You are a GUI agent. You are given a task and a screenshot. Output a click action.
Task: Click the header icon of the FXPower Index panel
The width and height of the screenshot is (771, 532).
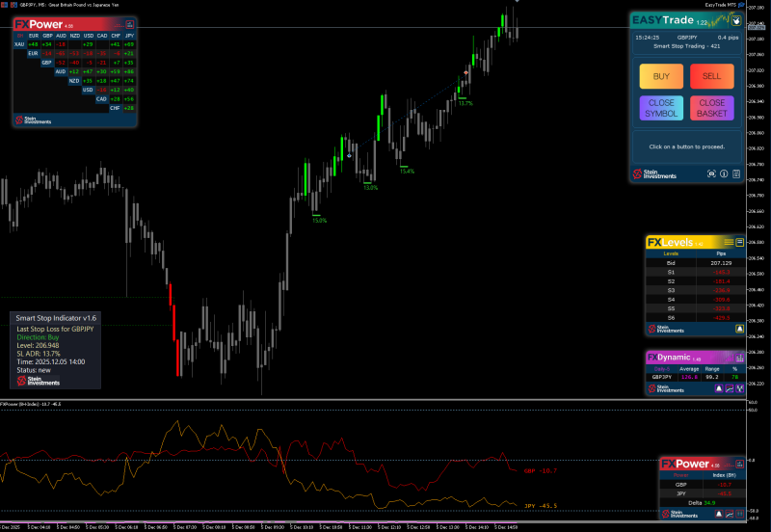(739, 464)
